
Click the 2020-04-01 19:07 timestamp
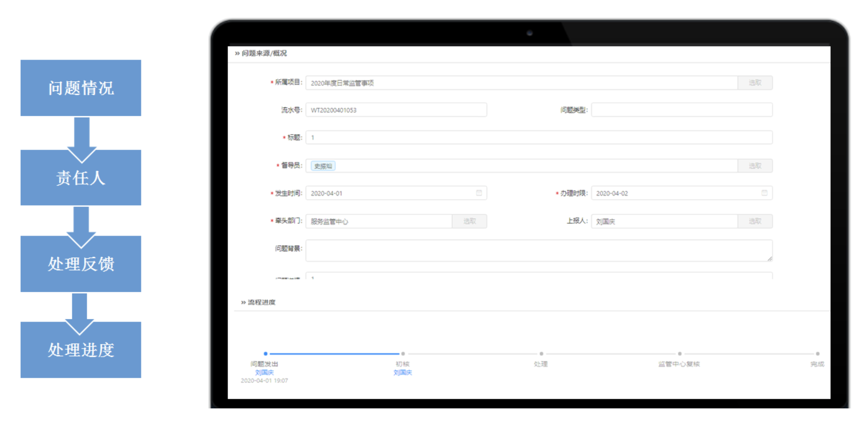[264, 381]
